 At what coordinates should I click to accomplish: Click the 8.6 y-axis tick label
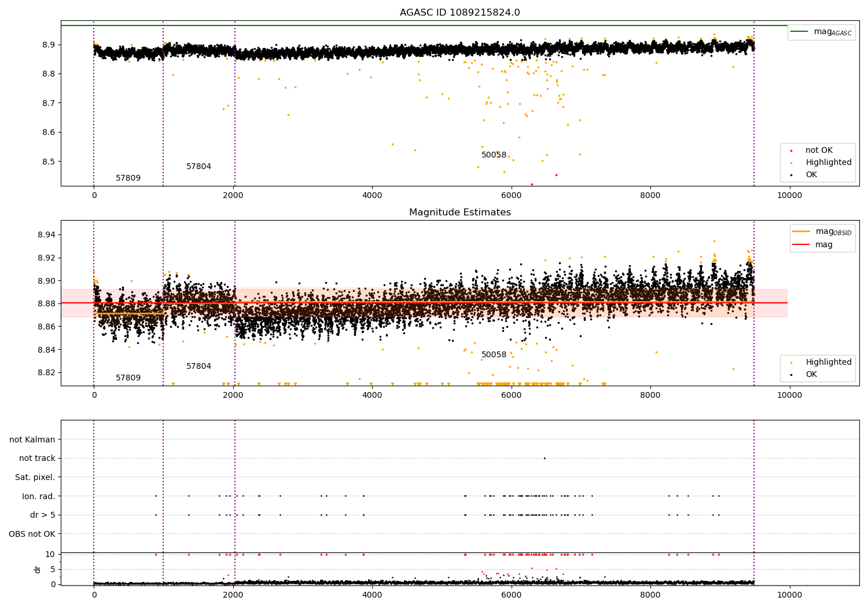(x=49, y=133)
